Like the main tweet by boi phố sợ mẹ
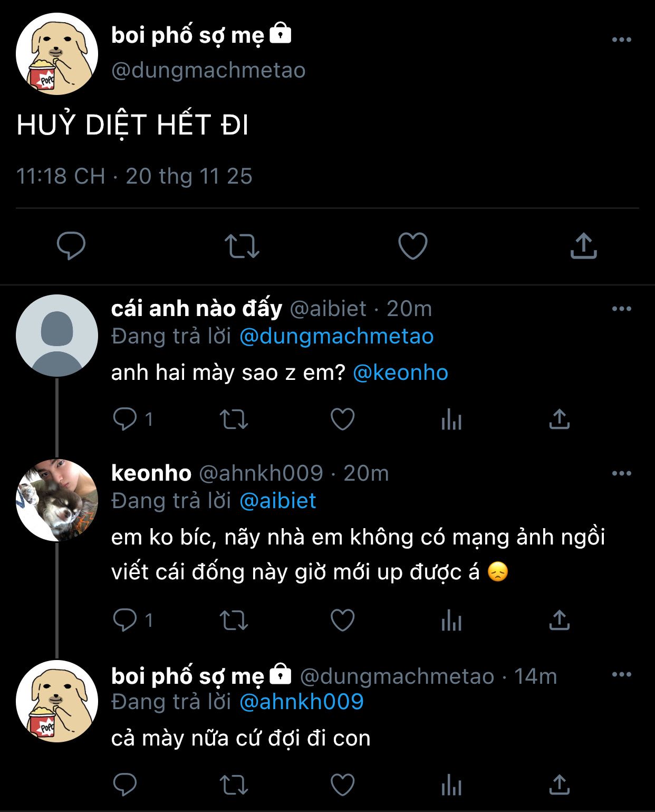 [412, 246]
